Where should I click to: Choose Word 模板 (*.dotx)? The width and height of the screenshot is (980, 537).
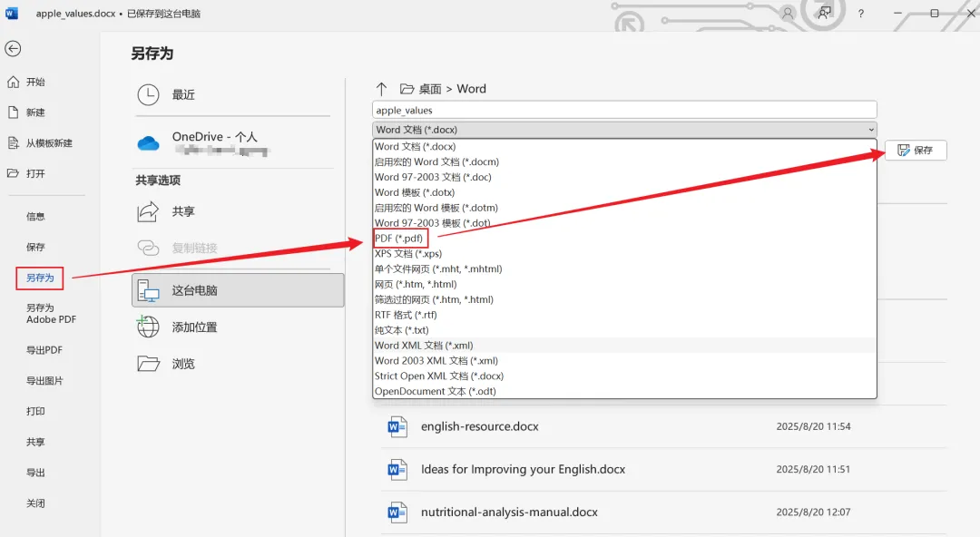tap(624, 192)
